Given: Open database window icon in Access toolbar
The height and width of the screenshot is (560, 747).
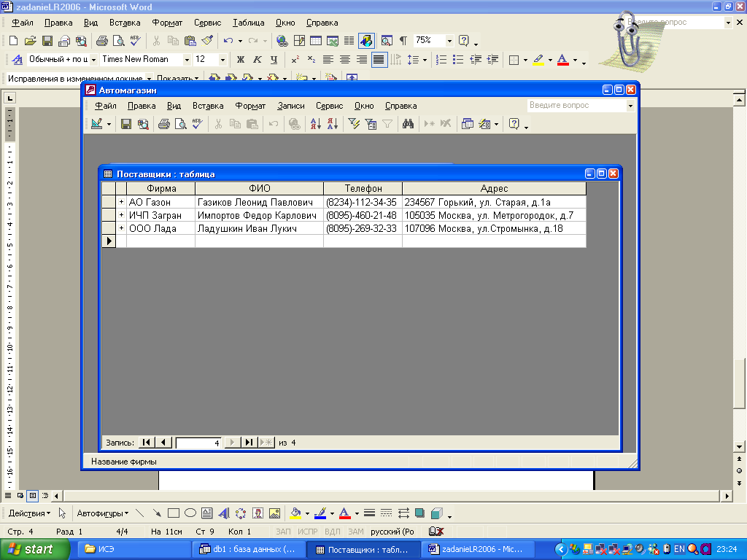Looking at the screenshot, I should [x=468, y=124].
